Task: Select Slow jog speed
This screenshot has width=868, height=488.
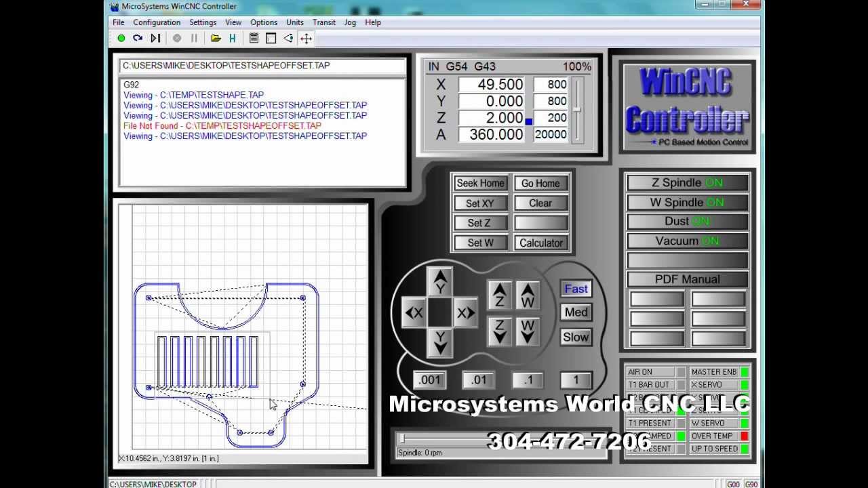Action: coord(576,337)
